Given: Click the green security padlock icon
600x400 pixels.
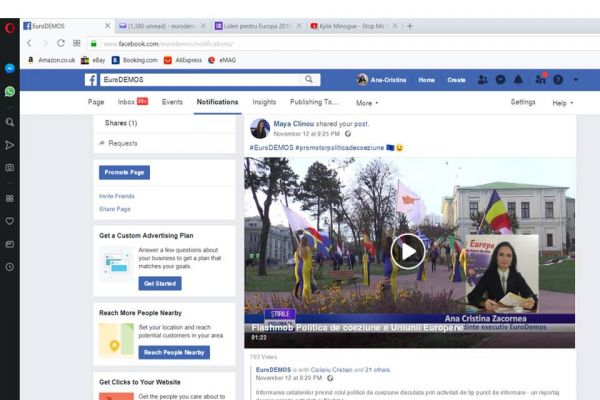Looking at the screenshot, I should [x=93, y=44].
